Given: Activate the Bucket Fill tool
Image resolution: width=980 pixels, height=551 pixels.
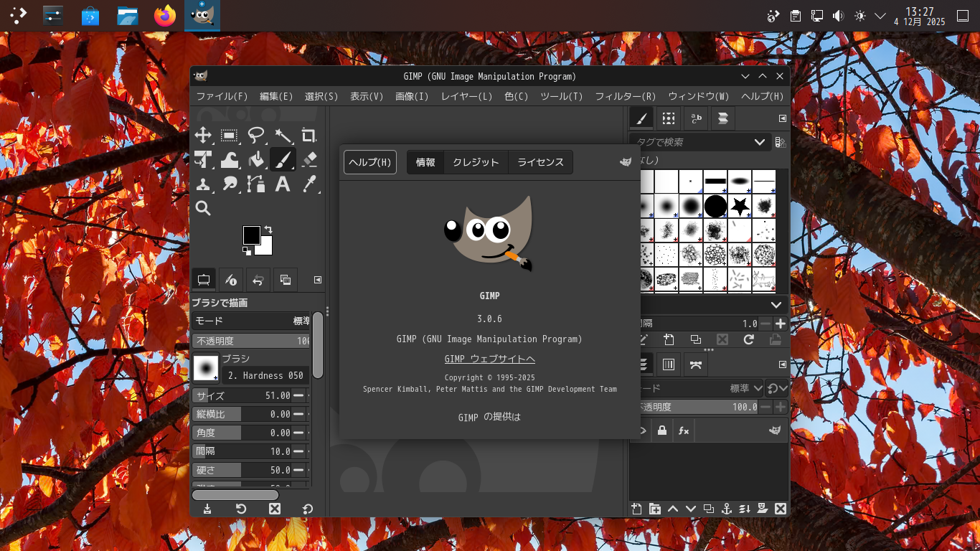Looking at the screenshot, I should coord(256,159).
